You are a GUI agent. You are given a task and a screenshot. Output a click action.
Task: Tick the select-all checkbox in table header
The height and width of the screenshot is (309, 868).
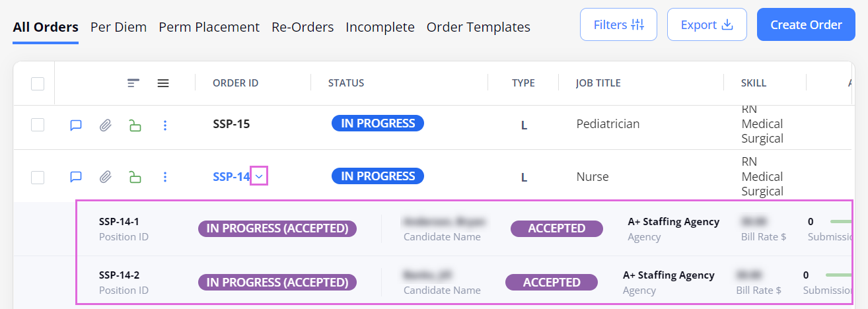click(38, 84)
